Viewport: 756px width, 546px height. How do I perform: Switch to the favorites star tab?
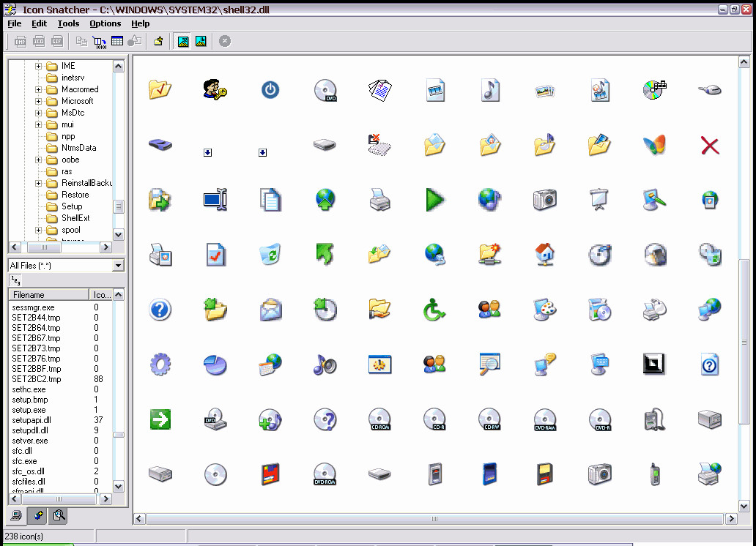(37, 516)
